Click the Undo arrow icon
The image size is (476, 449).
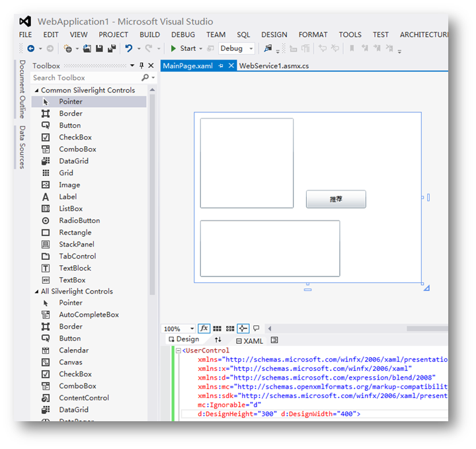[x=129, y=48]
